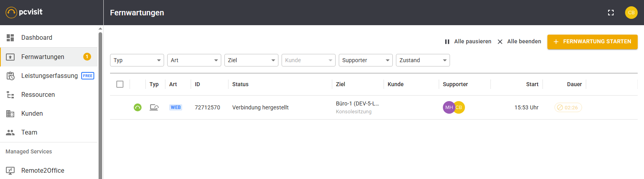This screenshot has height=179, width=644.
Task: Click the green connection status icon
Action: coord(138,107)
